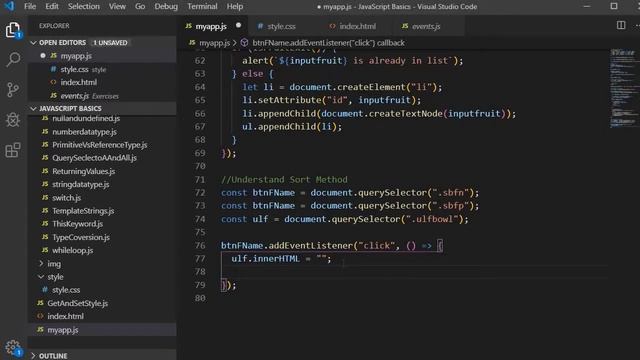
Task: Open the Go menu
Action: [x=140, y=6]
